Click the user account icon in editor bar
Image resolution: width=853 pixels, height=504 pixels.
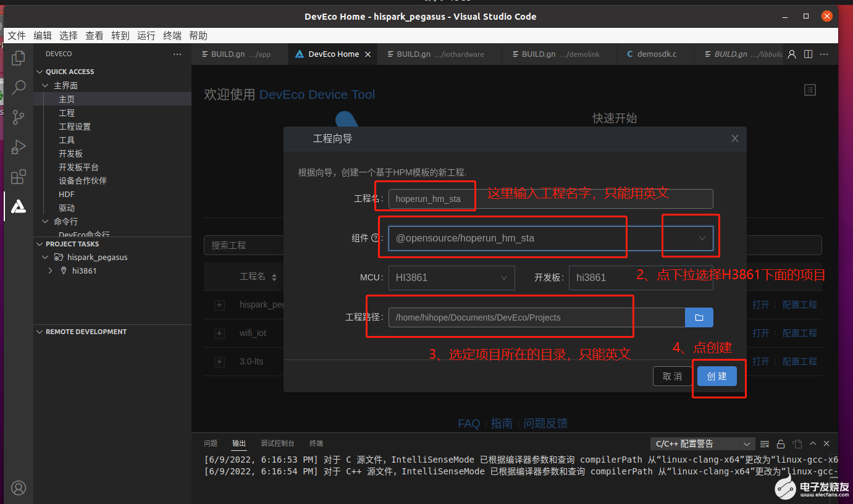[792, 54]
